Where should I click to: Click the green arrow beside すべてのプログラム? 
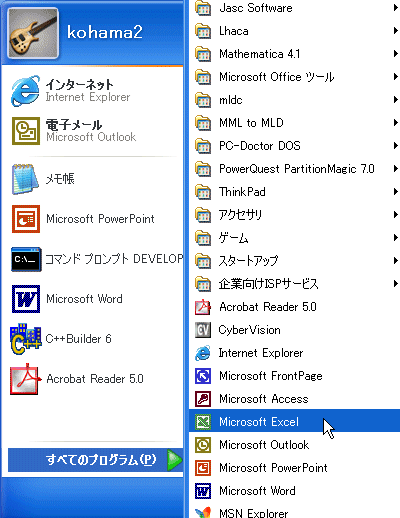tap(175, 460)
